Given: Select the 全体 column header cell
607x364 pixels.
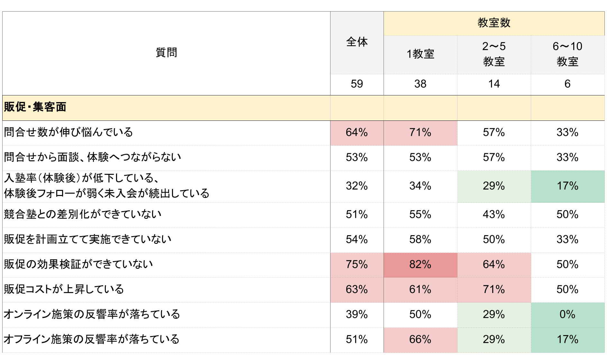Looking at the screenshot, I should pyautogui.click(x=357, y=42).
